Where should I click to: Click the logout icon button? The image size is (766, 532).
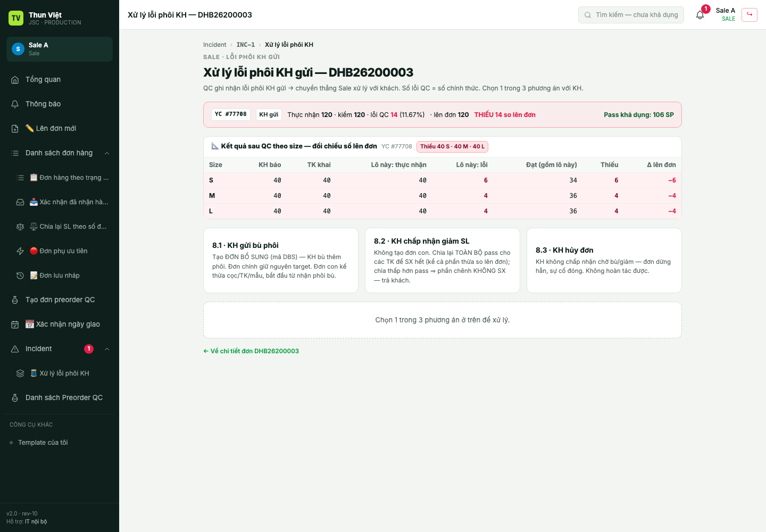pyautogui.click(x=750, y=14)
